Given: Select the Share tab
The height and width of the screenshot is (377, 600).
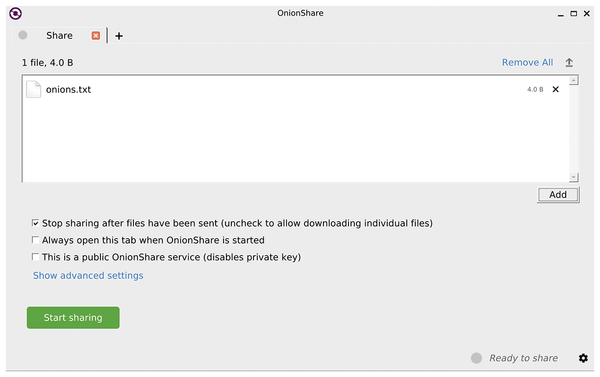Looking at the screenshot, I should point(59,36).
